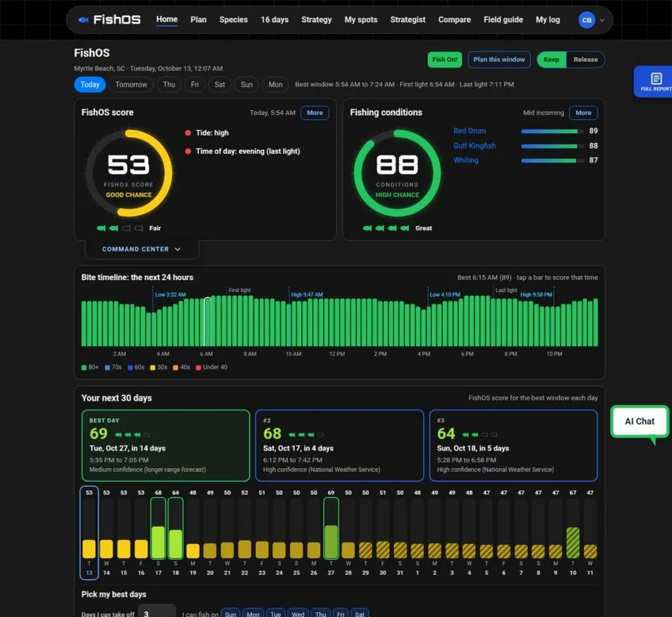Select the highlighted bite timeline bar

click(x=207, y=322)
